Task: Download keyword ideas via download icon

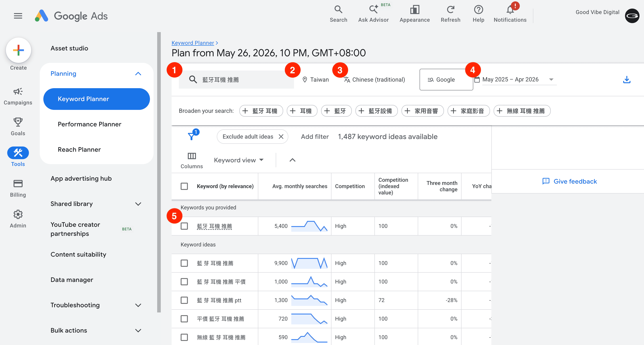Action: pos(626,80)
